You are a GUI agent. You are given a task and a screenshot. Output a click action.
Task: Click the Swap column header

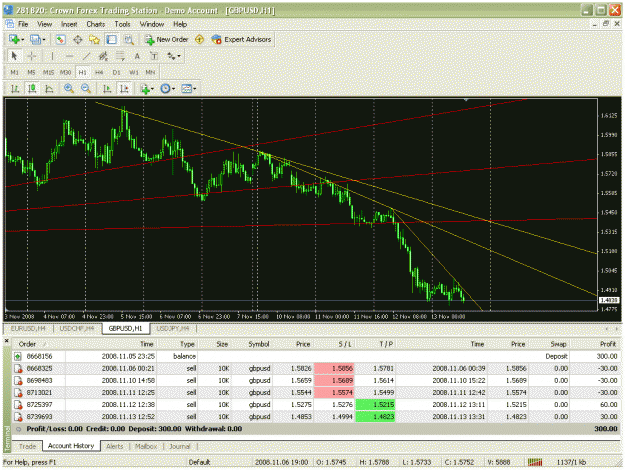[549, 344]
